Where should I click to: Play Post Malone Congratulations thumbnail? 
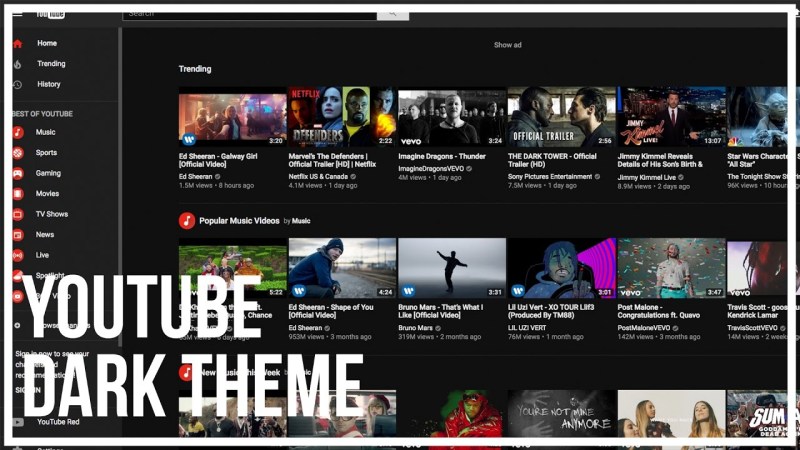click(671, 268)
